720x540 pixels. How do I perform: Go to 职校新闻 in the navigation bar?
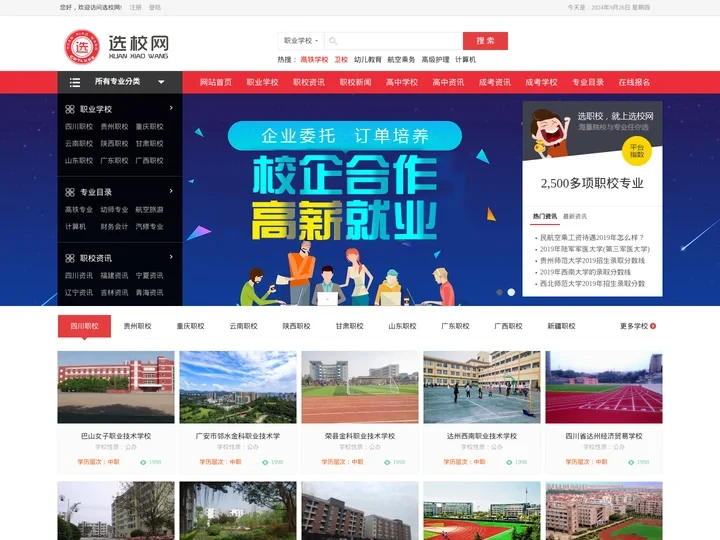pos(355,82)
